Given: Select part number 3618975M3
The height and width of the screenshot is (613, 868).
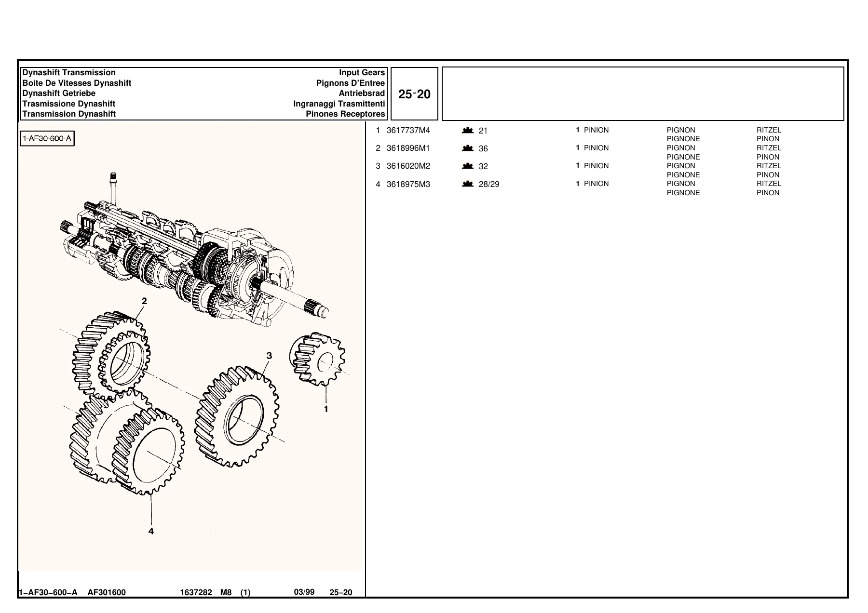Looking at the screenshot, I should (408, 184).
